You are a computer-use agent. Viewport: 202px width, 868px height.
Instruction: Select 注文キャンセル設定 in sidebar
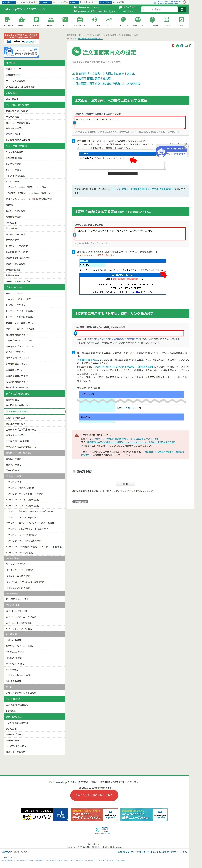34,417
